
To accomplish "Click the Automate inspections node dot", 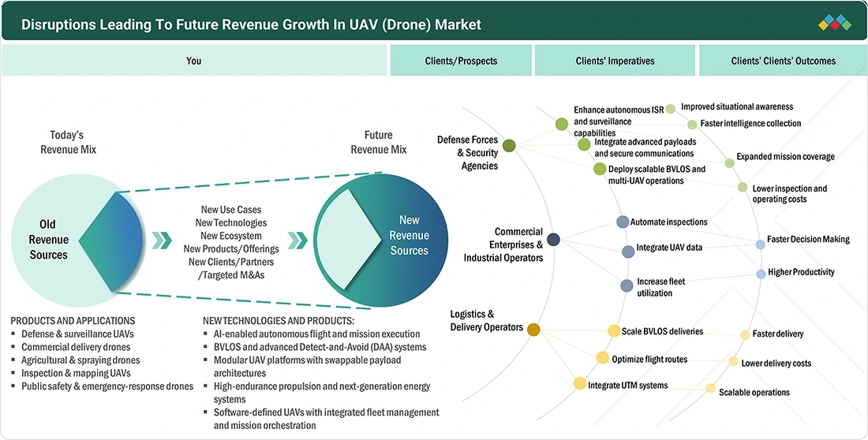I will (x=623, y=222).
